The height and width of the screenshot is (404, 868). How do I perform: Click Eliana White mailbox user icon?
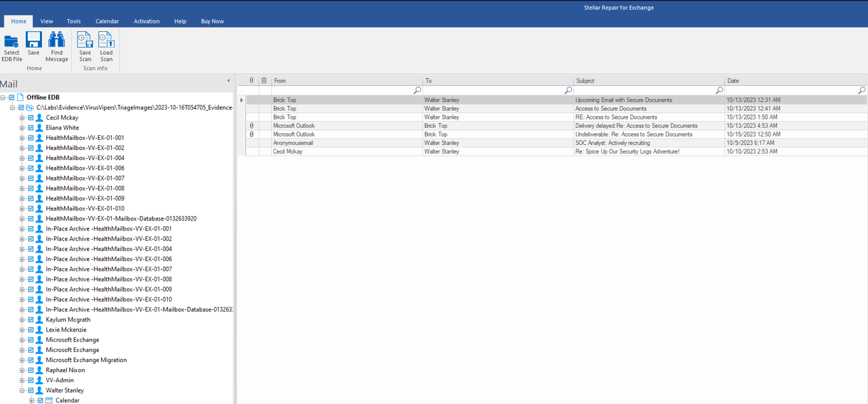(x=39, y=128)
